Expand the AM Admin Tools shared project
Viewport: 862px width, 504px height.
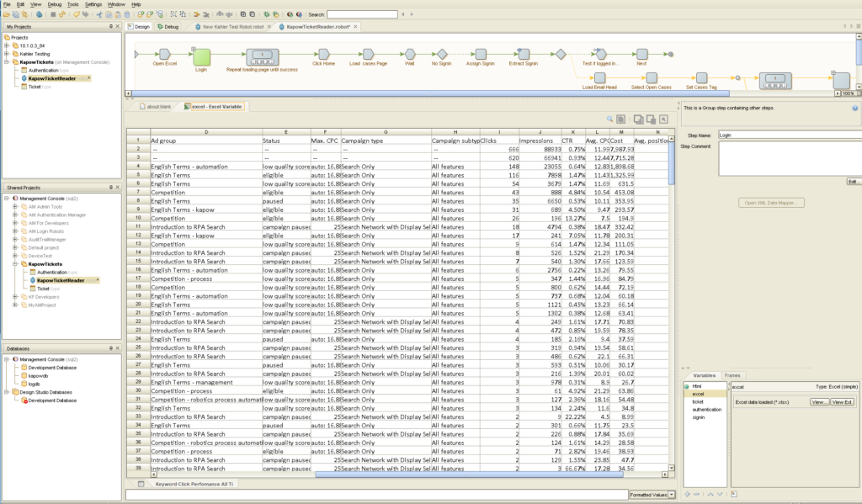15,207
